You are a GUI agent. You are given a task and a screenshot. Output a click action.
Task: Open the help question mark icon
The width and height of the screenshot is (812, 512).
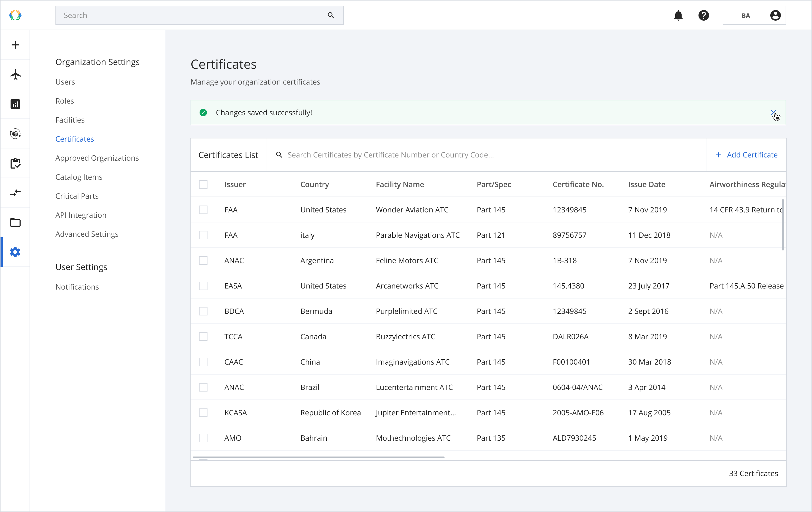pos(704,15)
